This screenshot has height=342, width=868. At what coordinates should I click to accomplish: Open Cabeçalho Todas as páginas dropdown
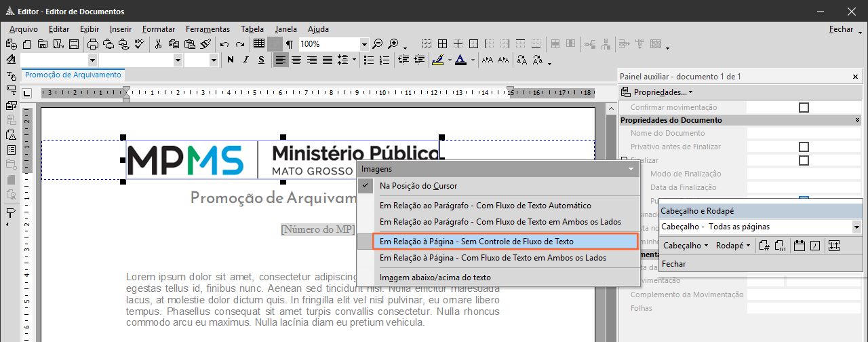(x=856, y=227)
